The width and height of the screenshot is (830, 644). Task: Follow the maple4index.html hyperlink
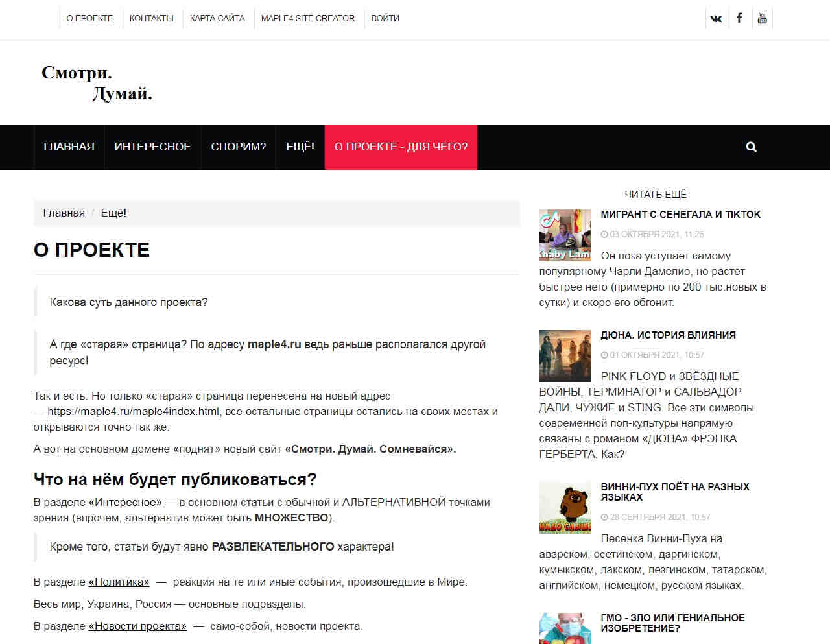pyautogui.click(x=133, y=411)
